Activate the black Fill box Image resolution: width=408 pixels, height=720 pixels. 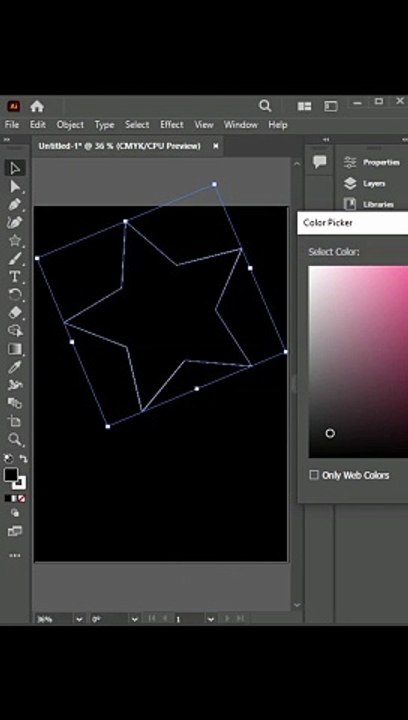(11, 475)
